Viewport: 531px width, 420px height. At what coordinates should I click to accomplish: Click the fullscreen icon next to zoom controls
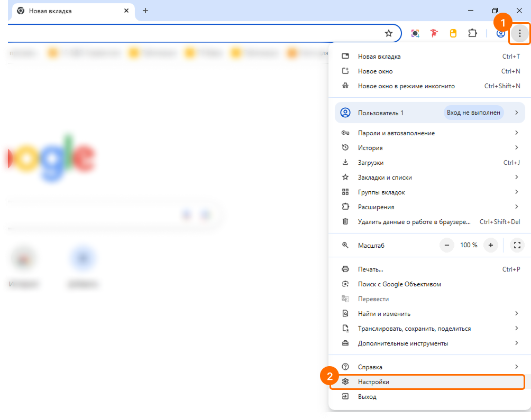[517, 245]
